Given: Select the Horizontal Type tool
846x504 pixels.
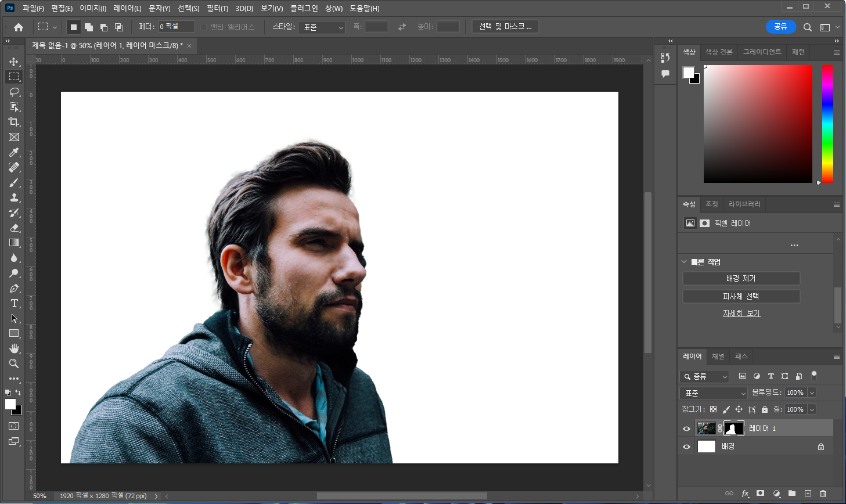Looking at the screenshot, I should click(14, 303).
